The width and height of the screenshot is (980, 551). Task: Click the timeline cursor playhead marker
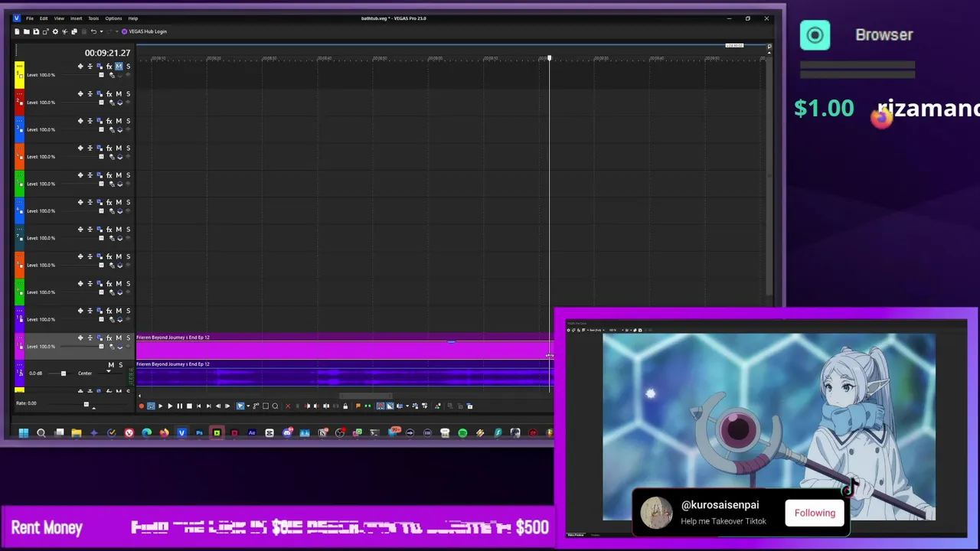[x=549, y=58]
